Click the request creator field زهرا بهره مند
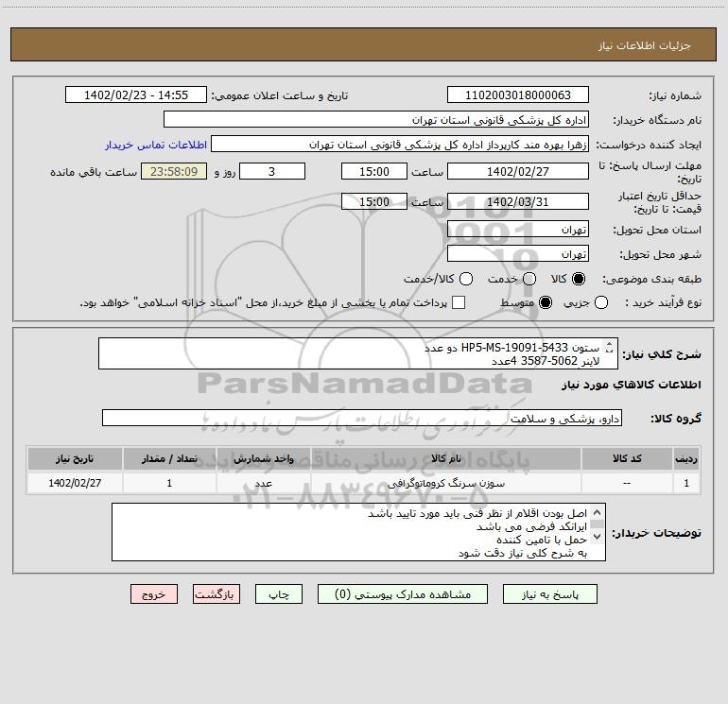 pos(400,145)
